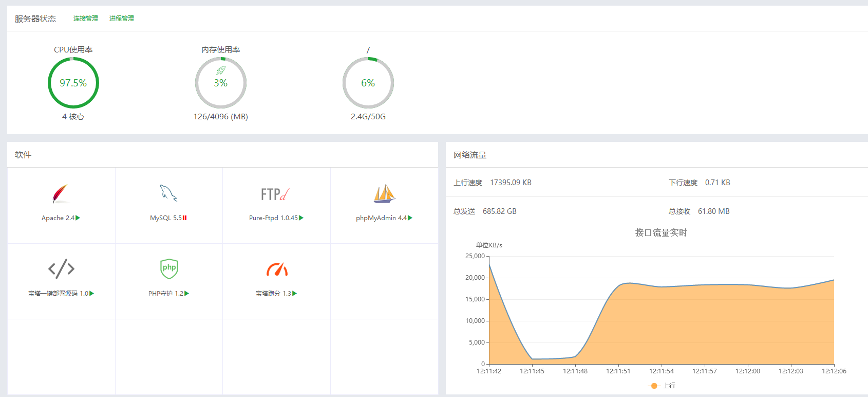868x397 pixels.
Task: Click the total received value 61.80 MB
Action: (714, 211)
